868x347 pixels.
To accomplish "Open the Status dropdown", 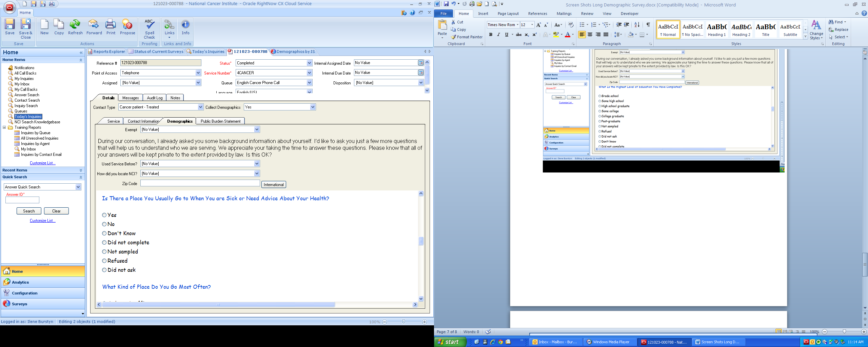I will pyautogui.click(x=309, y=63).
